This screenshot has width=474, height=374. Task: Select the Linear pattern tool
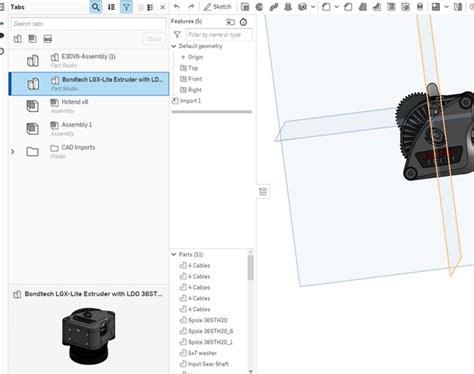pyautogui.click(x=436, y=7)
